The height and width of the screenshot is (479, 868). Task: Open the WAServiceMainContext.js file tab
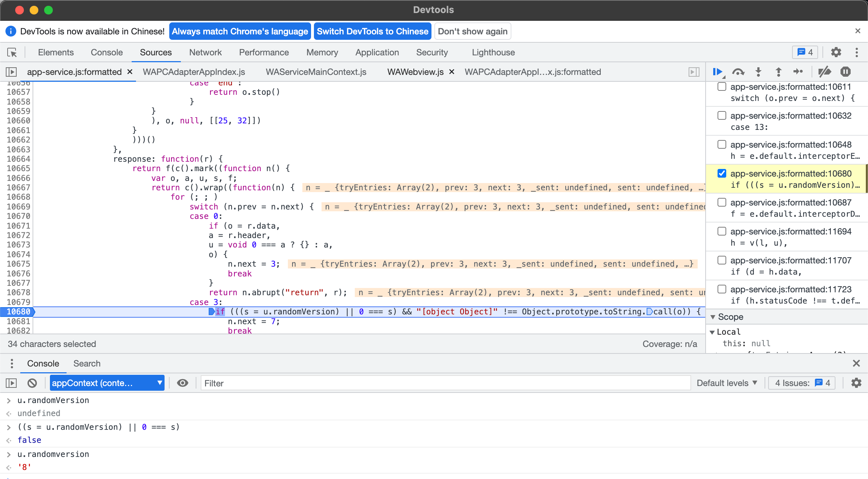tap(316, 72)
